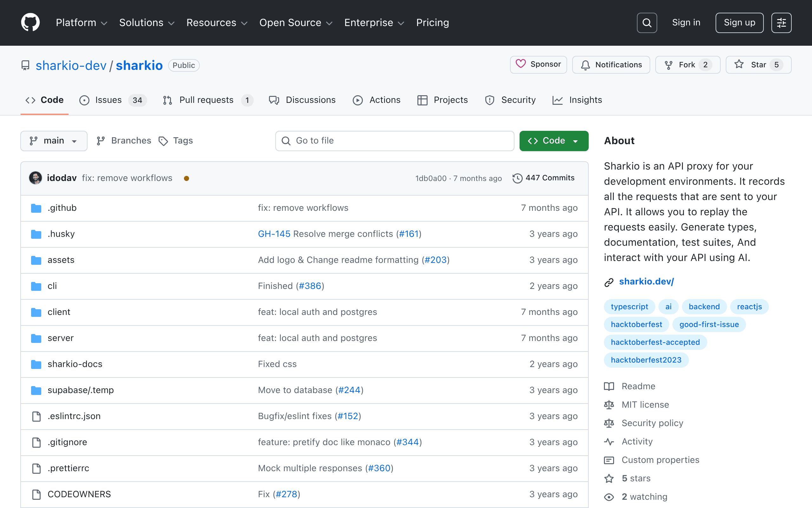The height and width of the screenshot is (508, 812).
Task: Click the supabase/.temp folder icon
Action: pos(36,390)
